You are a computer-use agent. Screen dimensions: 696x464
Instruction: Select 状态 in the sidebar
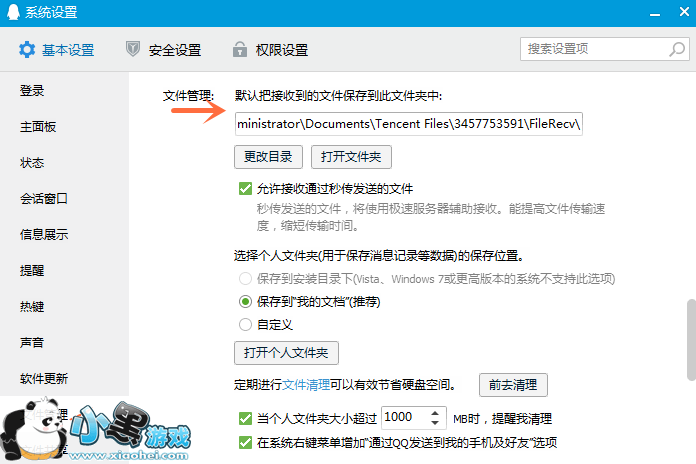pyautogui.click(x=32, y=163)
